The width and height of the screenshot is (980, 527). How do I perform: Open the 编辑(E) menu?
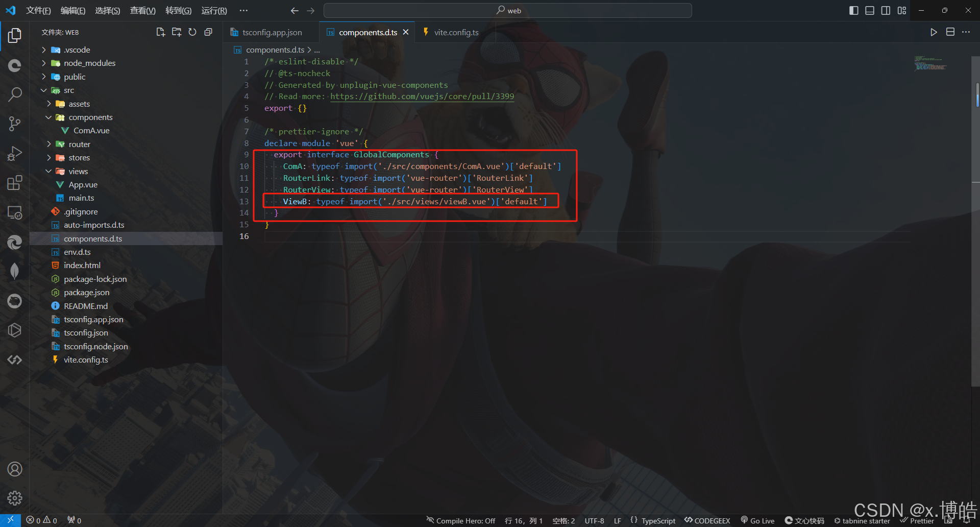click(x=73, y=11)
